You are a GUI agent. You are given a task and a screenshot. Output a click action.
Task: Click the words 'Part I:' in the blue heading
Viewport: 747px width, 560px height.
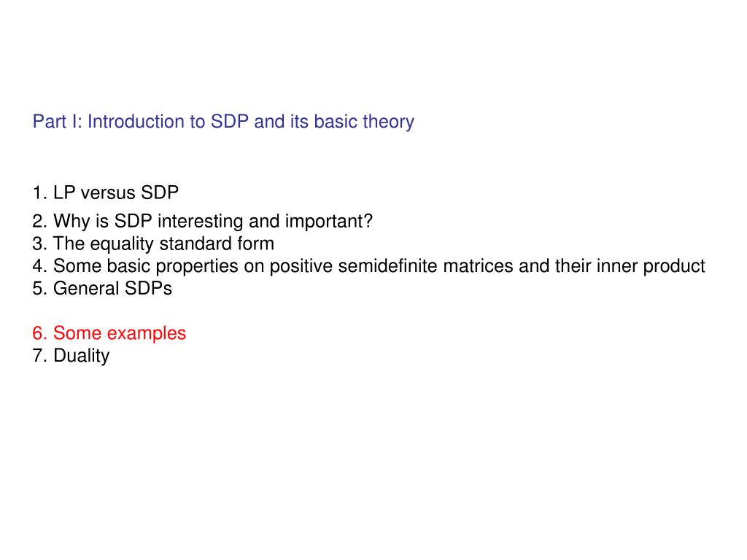[x=57, y=122]
